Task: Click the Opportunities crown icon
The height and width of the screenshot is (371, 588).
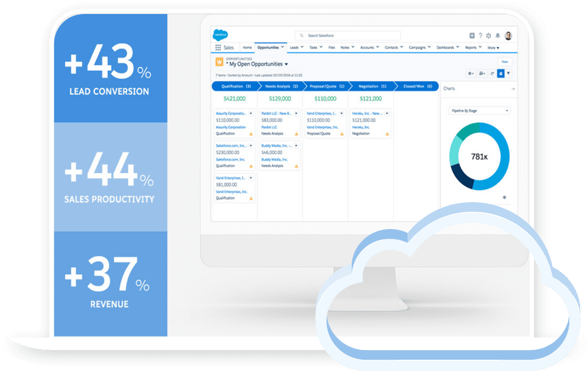Action: click(220, 62)
